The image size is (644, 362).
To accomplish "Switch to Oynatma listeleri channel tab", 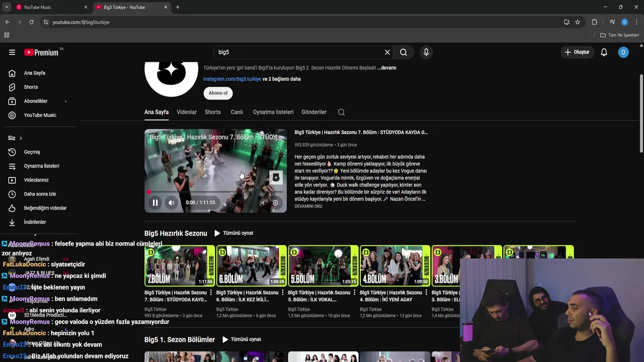I will (x=273, y=112).
